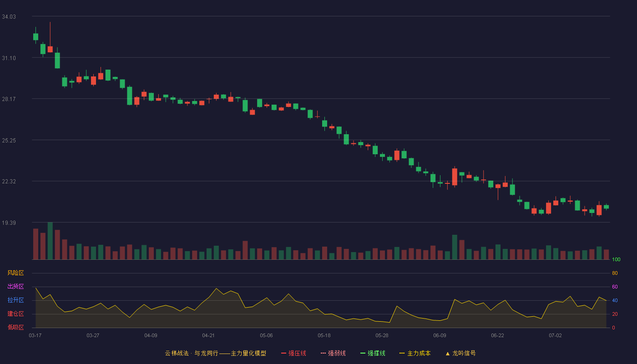
Task: Click the 07-02 date axis label
Action: pyautogui.click(x=555, y=335)
